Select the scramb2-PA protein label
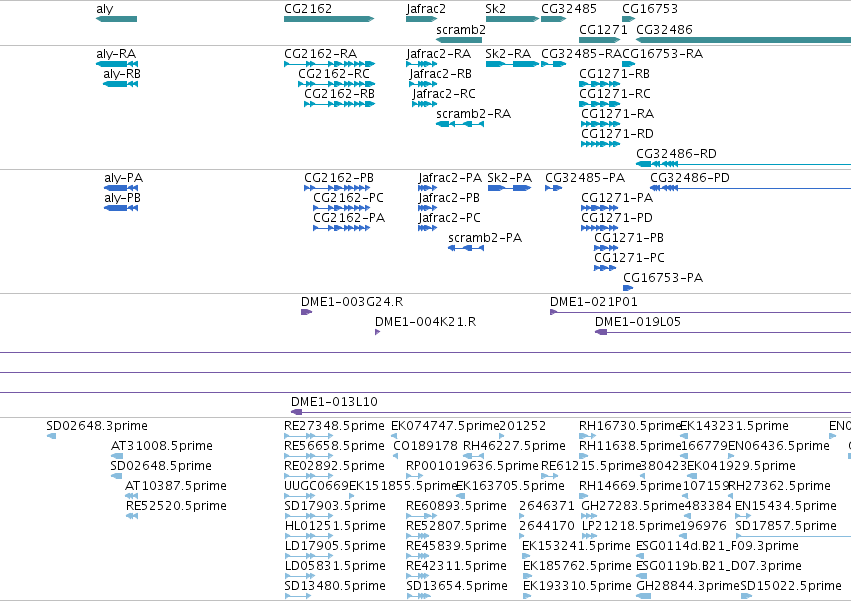The image size is (851, 601). coord(485,238)
